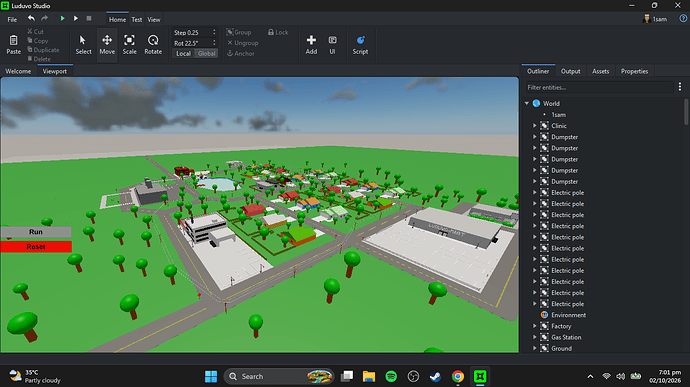This screenshot has width=690, height=387.
Task: Expand the first Dumpster entity
Action: [535, 137]
